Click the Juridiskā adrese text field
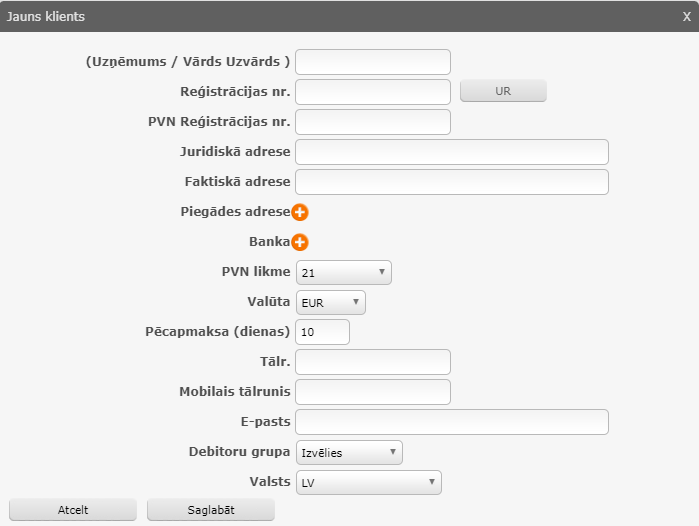The height and width of the screenshot is (526, 699). click(x=452, y=152)
